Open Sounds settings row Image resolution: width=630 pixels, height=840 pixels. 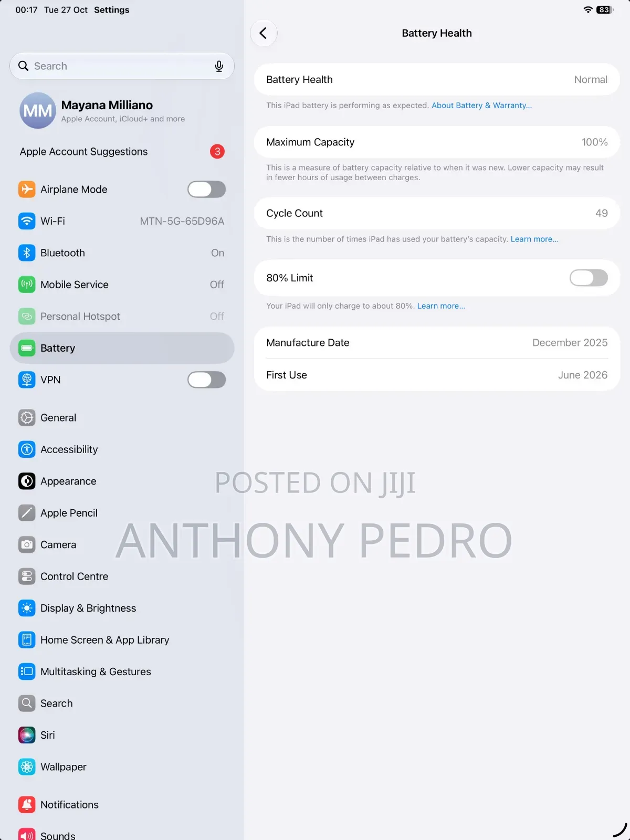click(122, 834)
